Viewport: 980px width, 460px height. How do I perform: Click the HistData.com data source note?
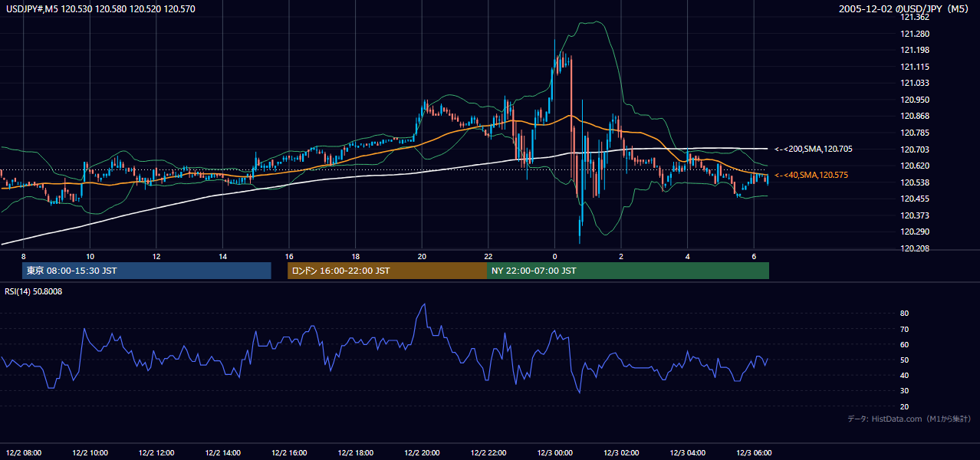[909, 419]
